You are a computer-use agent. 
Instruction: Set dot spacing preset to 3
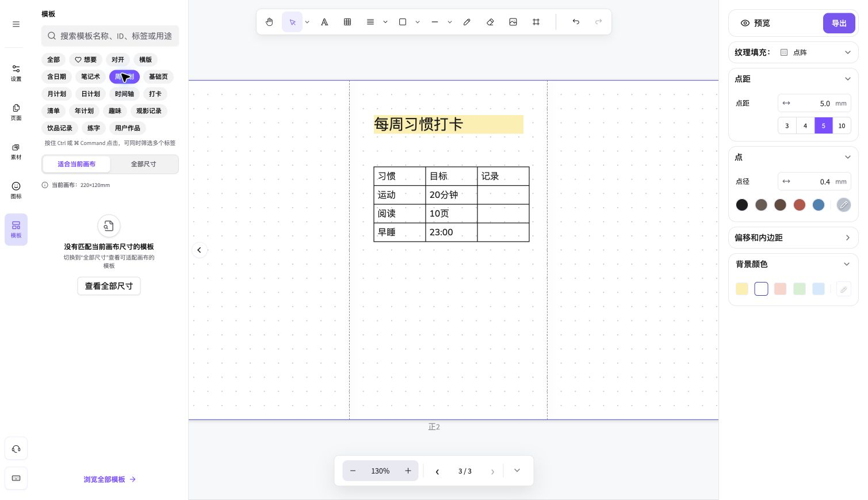click(x=787, y=125)
